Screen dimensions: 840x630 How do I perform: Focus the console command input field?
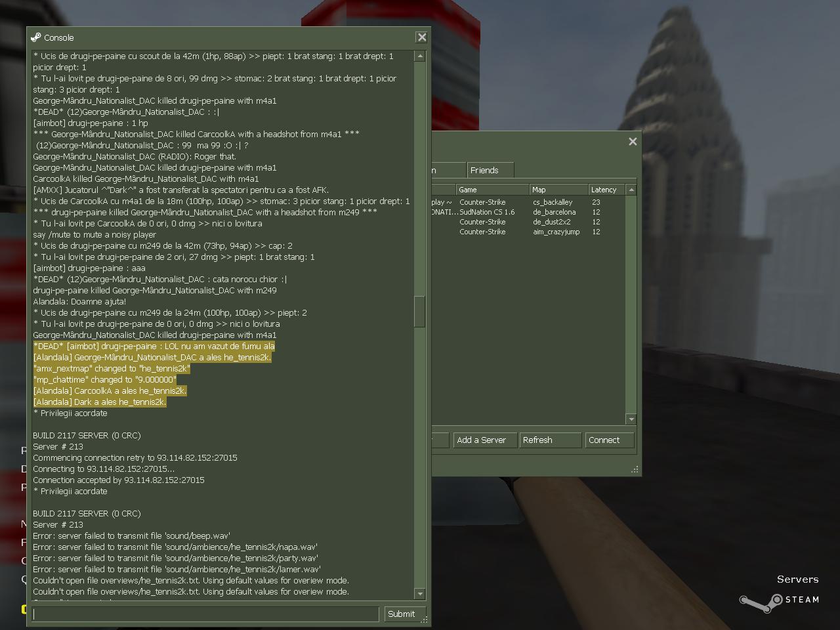click(206, 614)
